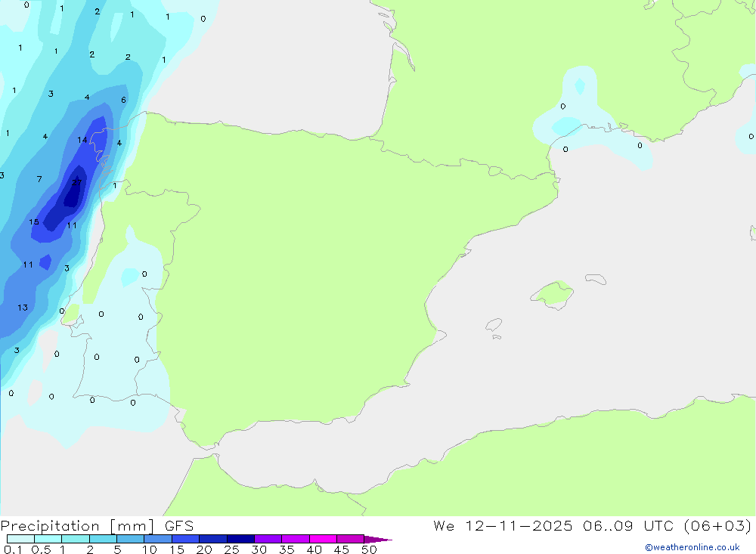The image size is (756, 554).
Task: Click the 0.1–0.5 mm palest legend swatch
Action: (20, 539)
